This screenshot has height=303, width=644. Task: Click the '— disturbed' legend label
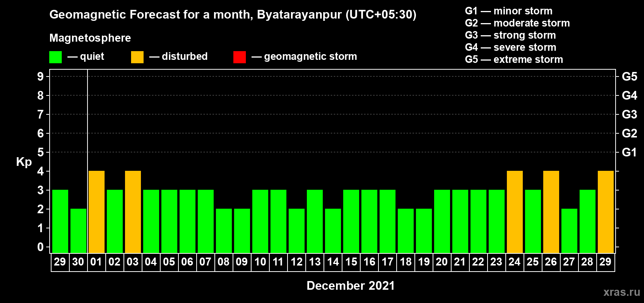pyautogui.click(x=178, y=56)
